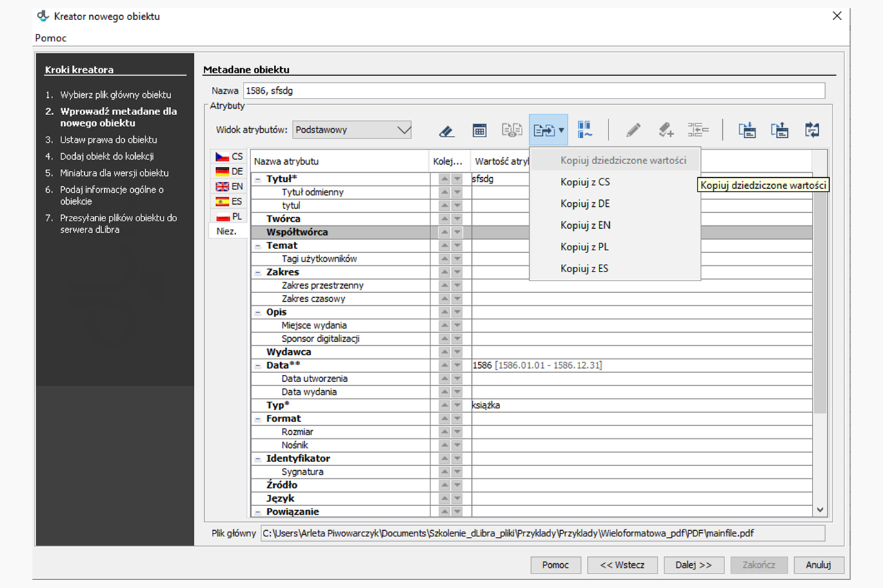Click the swap arrows icon in toolbar
Screen dimensions: 883x588
[812, 130]
